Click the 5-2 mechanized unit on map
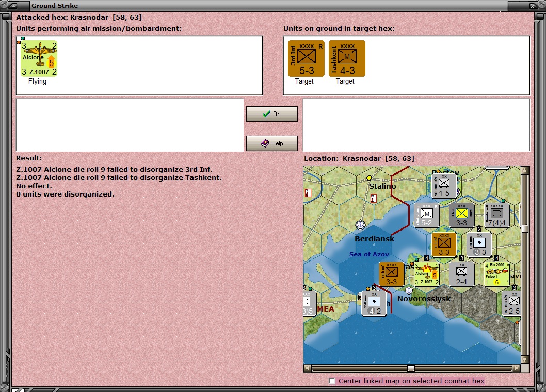The height and width of the screenshot is (392, 546). tap(427, 216)
